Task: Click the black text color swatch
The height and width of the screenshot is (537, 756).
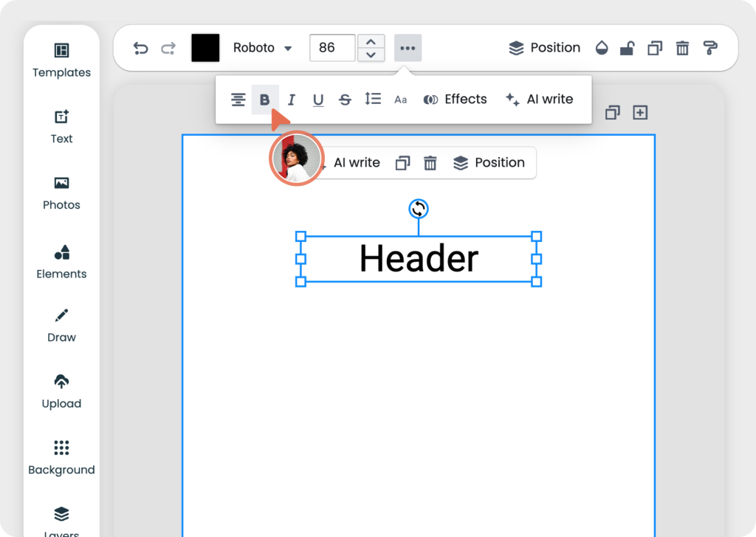Action: point(205,48)
